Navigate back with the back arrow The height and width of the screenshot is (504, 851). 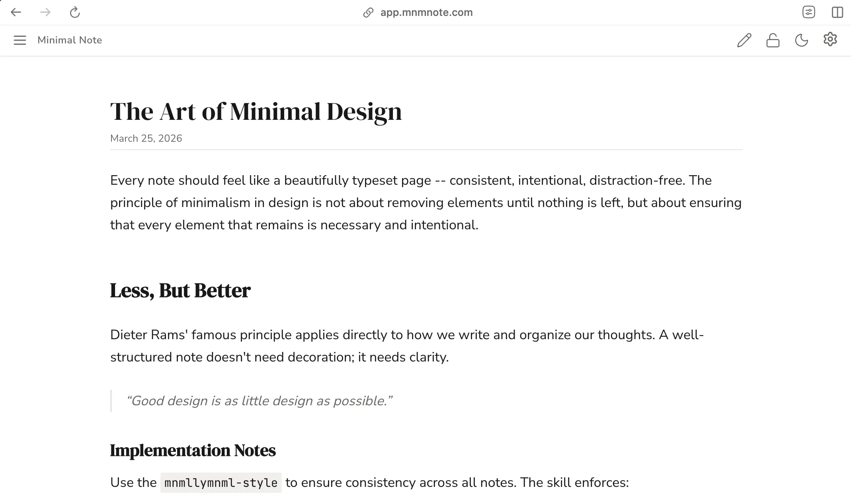[x=16, y=12]
